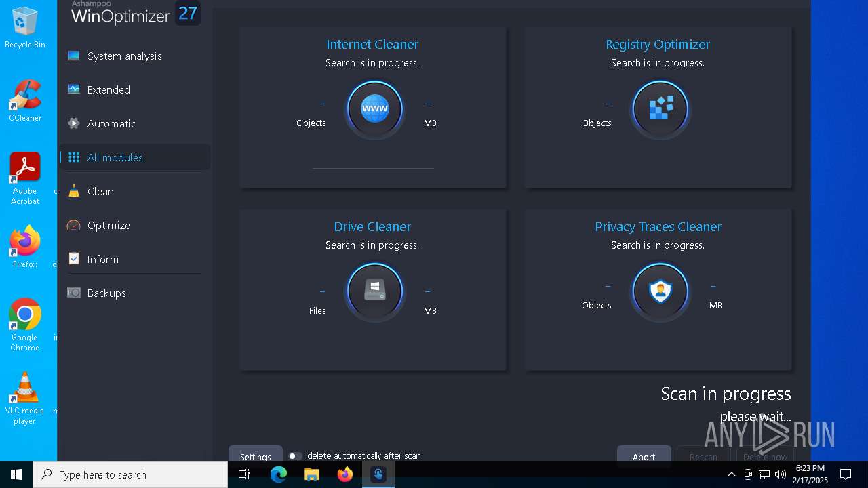Open the Adobe Acrobat desktop shortcut
The image size is (868, 488).
click(x=25, y=179)
